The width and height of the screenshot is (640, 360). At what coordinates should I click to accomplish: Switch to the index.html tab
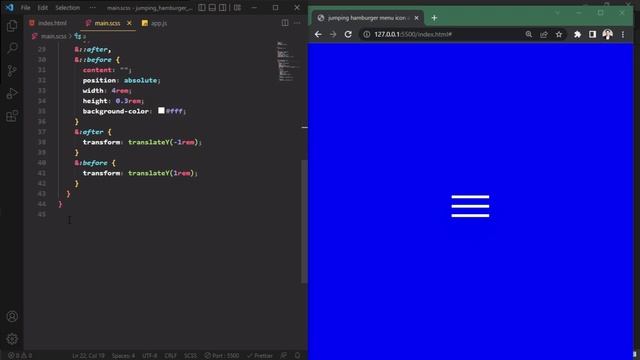pos(48,23)
